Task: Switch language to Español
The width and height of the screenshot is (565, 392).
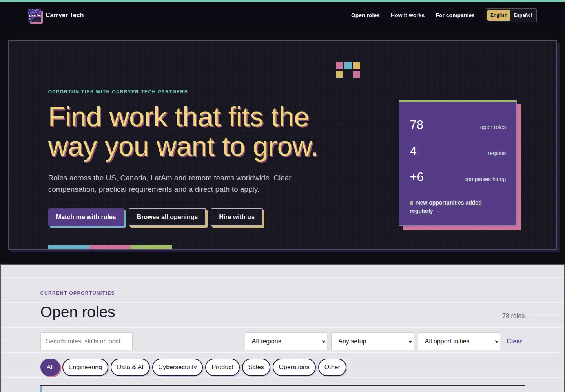Action: pos(523,15)
